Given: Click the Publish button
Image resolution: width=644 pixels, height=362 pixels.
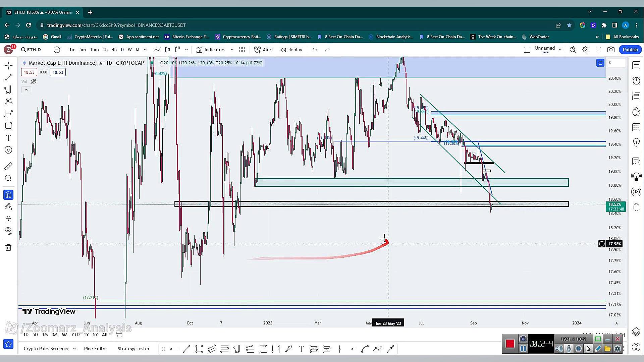Looking at the screenshot, I should click(x=630, y=50).
